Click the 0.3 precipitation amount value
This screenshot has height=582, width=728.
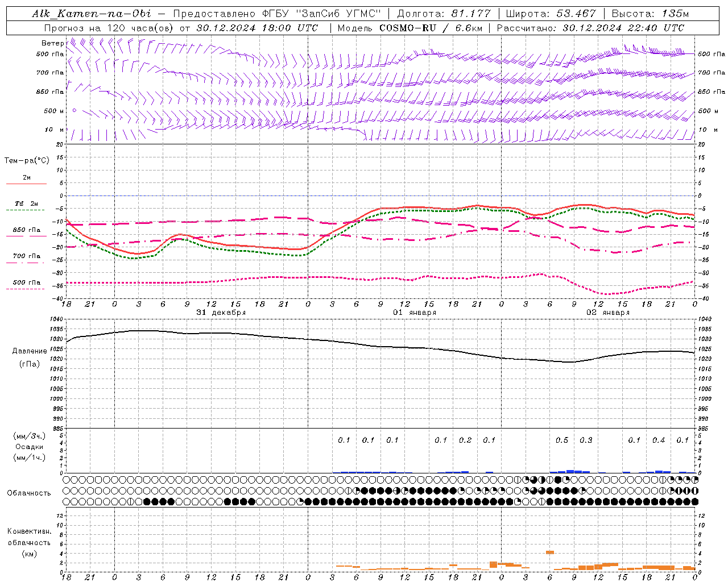point(586,440)
